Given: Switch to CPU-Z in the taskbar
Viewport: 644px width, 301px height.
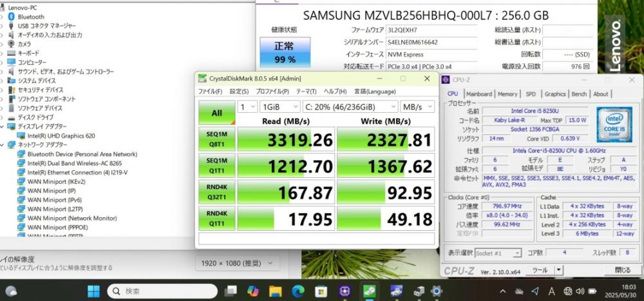Looking at the screenshot, I should (345, 291).
